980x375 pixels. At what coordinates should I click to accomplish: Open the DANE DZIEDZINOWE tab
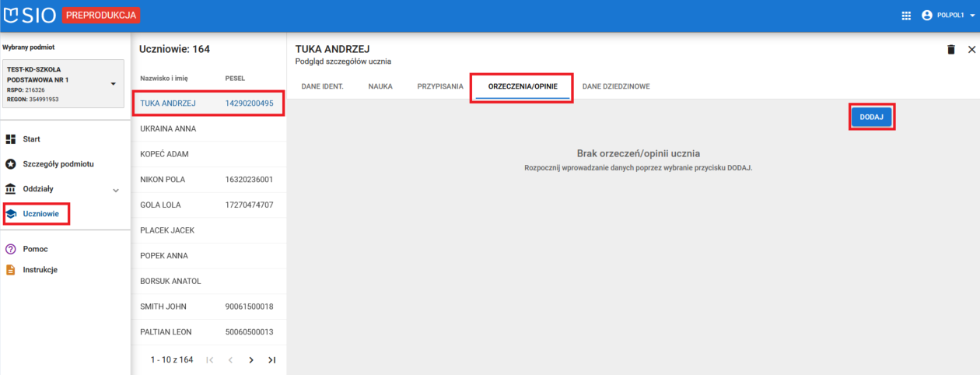pos(616,86)
